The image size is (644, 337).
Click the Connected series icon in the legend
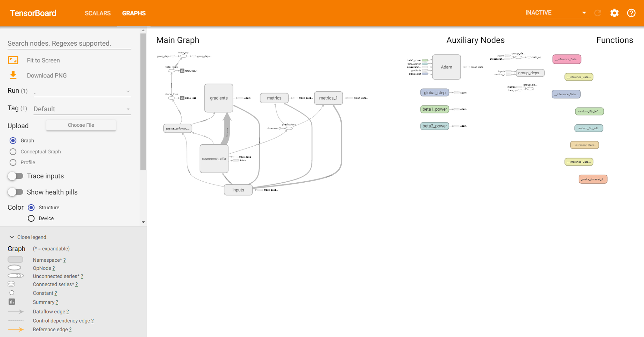[x=12, y=284]
